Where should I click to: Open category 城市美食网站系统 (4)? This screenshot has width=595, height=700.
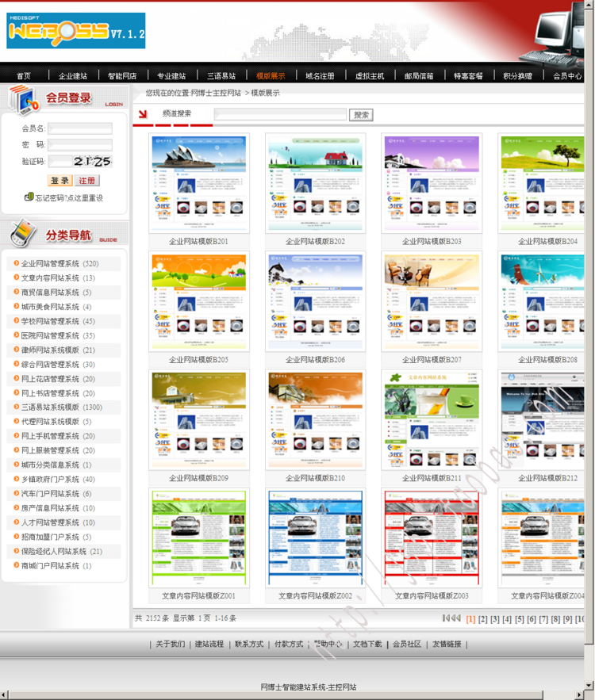(x=56, y=307)
